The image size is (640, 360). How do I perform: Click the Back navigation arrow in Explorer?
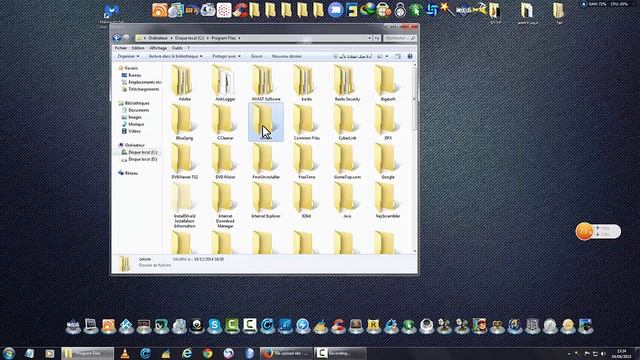coord(117,38)
